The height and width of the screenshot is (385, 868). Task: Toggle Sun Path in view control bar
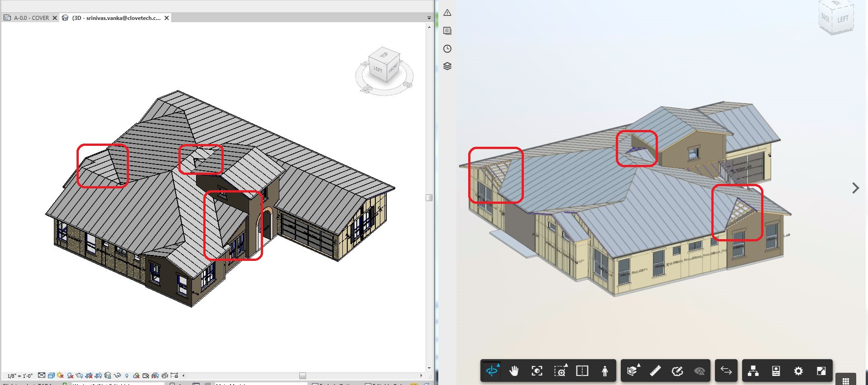coord(60,375)
